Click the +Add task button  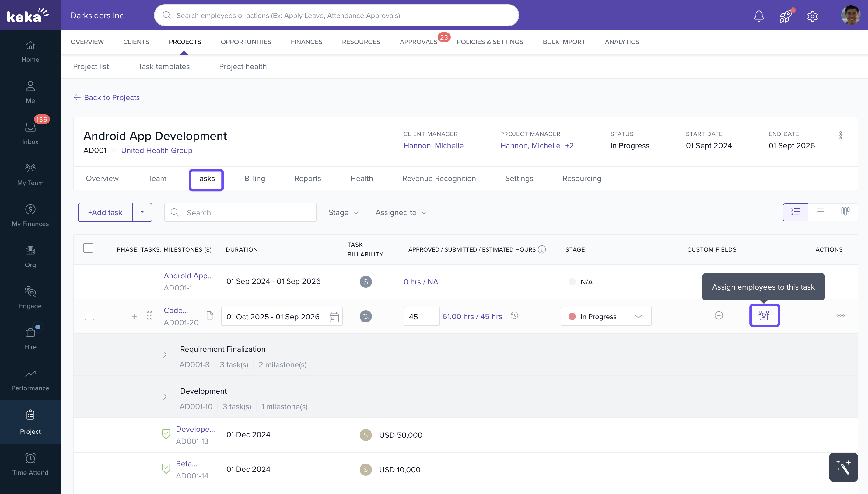(x=105, y=212)
